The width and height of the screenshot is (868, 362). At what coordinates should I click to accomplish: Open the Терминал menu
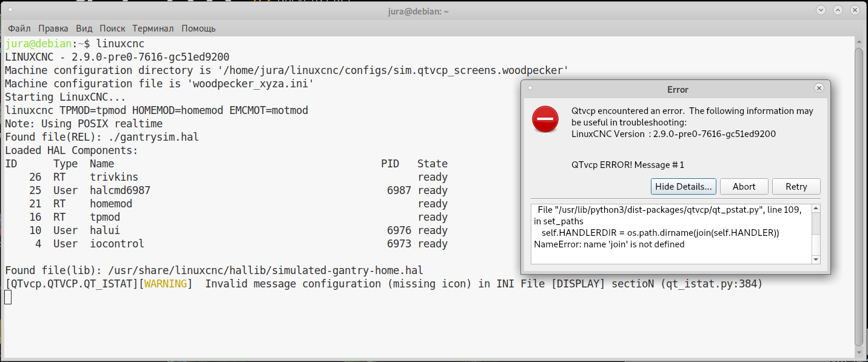(153, 28)
